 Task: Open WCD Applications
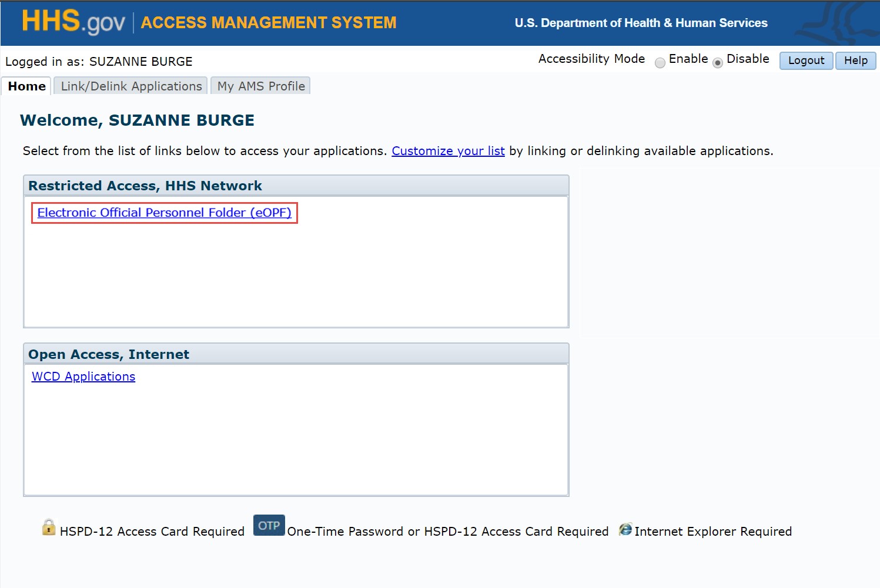click(x=83, y=377)
